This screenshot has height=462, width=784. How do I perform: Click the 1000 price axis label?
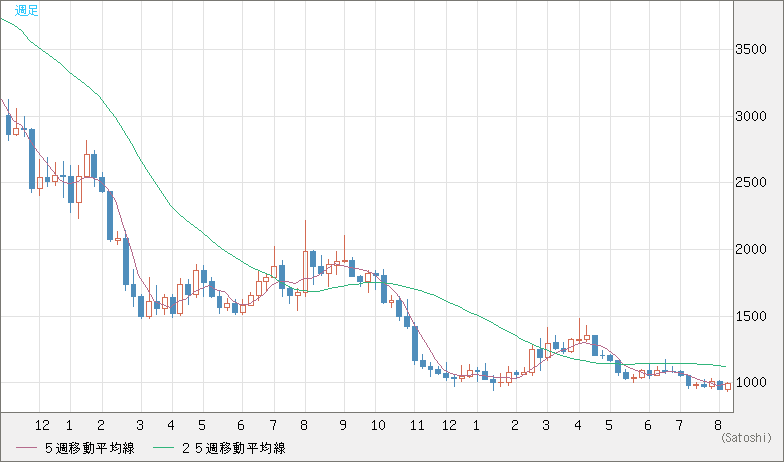pyautogui.click(x=750, y=382)
